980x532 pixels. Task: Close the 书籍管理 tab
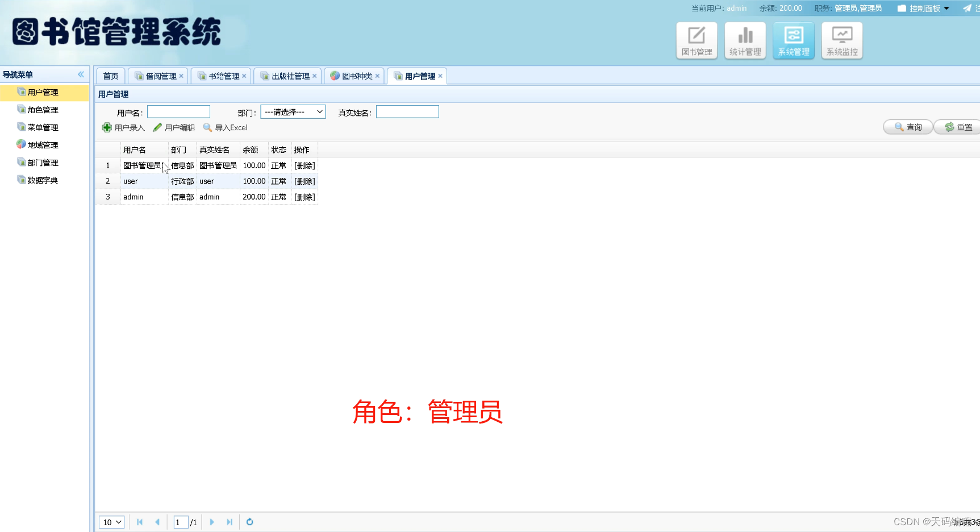pyautogui.click(x=244, y=76)
